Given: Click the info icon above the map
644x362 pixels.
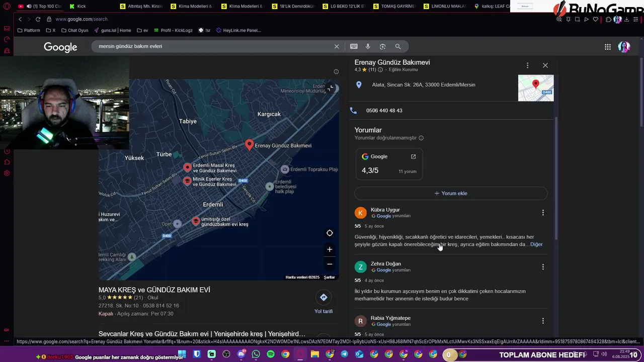Looking at the screenshot, I should coord(336,71).
